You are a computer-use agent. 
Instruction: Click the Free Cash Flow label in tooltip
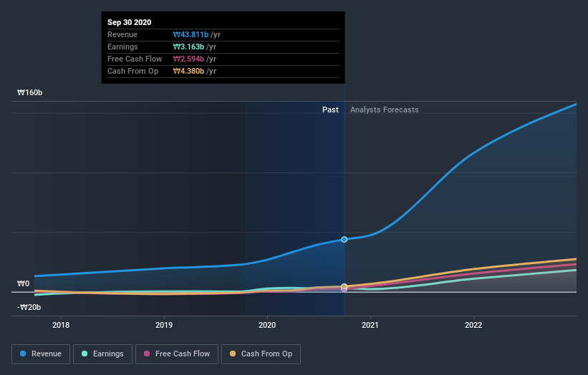point(135,59)
